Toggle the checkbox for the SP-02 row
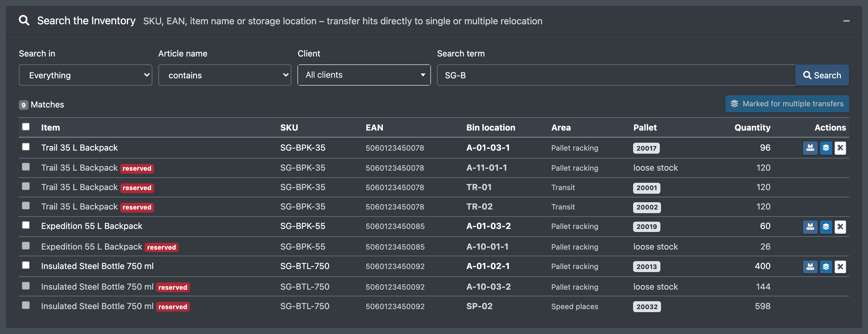Screen dimensions: 868x334 tap(25, 305)
